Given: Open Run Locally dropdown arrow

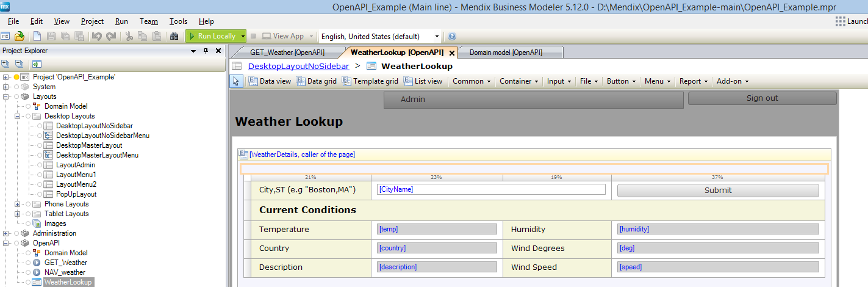Looking at the screenshot, I should pos(243,36).
